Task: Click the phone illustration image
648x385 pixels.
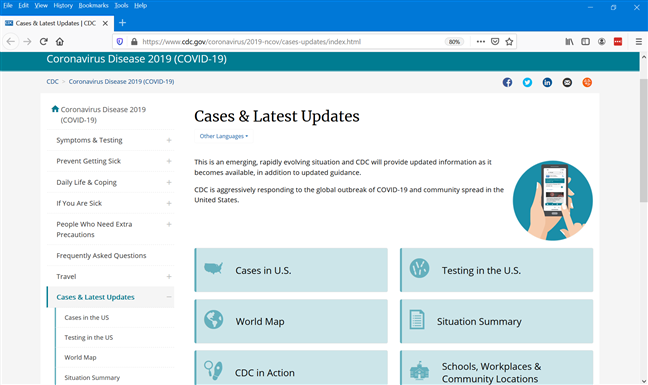Action: pos(553,200)
